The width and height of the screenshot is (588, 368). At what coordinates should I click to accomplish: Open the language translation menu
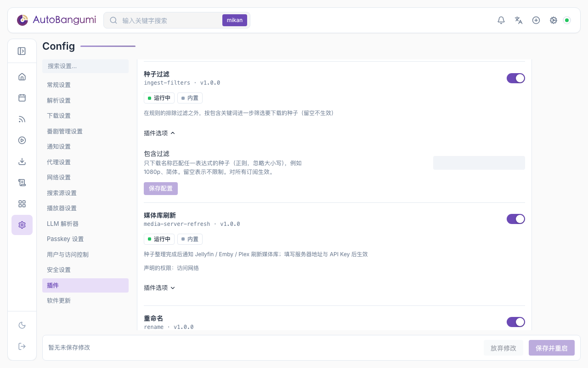(519, 20)
